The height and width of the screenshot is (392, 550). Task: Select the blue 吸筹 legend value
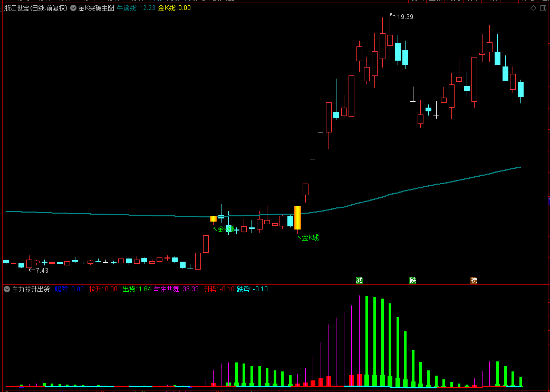pyautogui.click(x=70, y=289)
